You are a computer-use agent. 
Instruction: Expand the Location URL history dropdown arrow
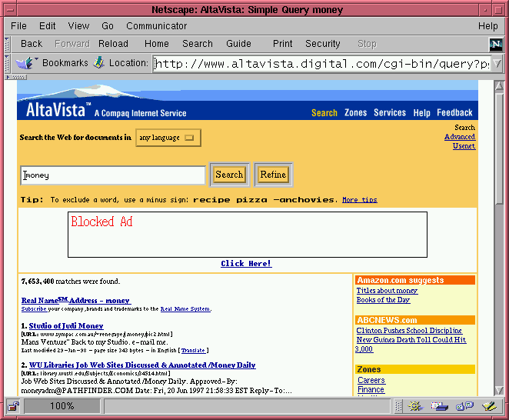[497, 64]
